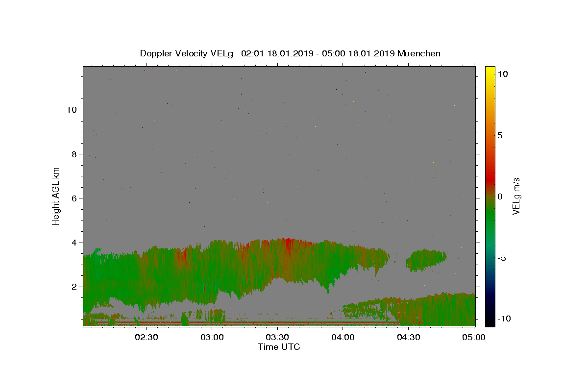Click the 'VELg m/s' colorbar label

pos(516,196)
